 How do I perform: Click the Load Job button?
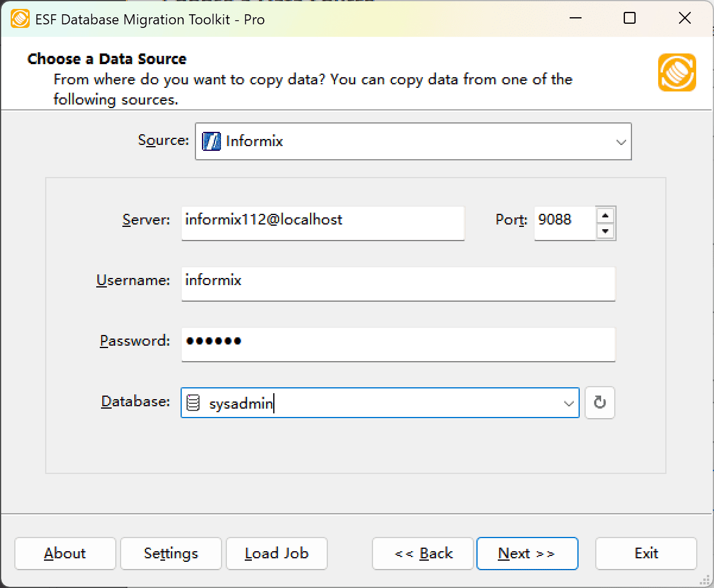click(276, 553)
